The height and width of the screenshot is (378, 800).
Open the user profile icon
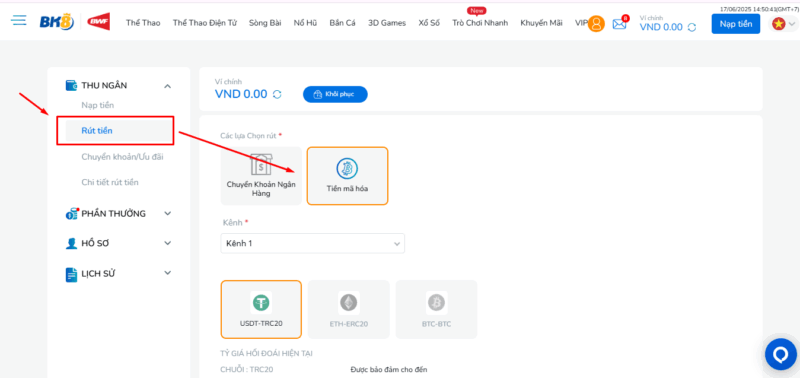pos(596,23)
